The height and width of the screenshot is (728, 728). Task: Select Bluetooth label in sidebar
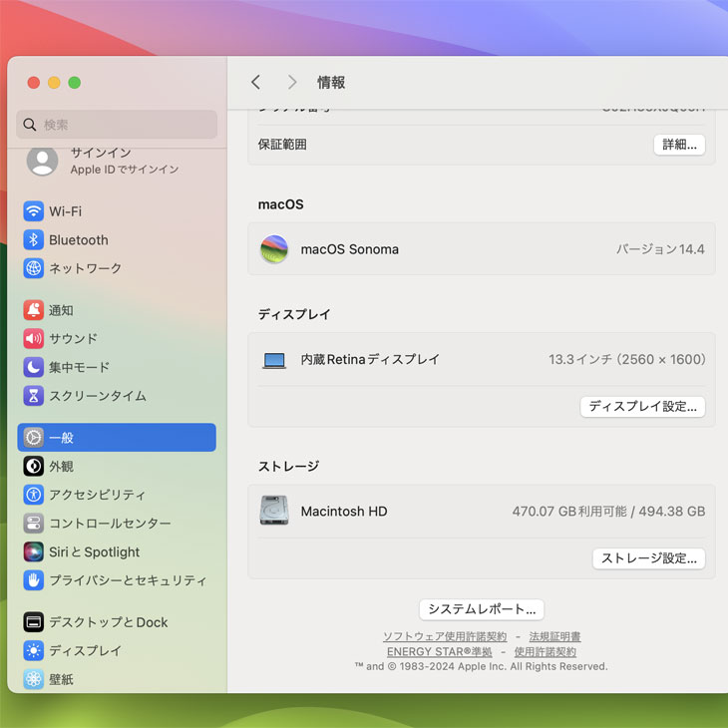pyautogui.click(x=79, y=240)
